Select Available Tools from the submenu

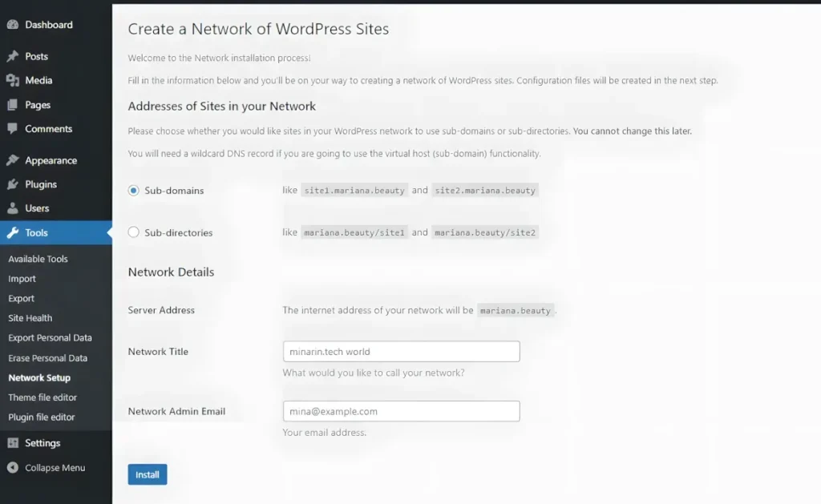(36, 258)
